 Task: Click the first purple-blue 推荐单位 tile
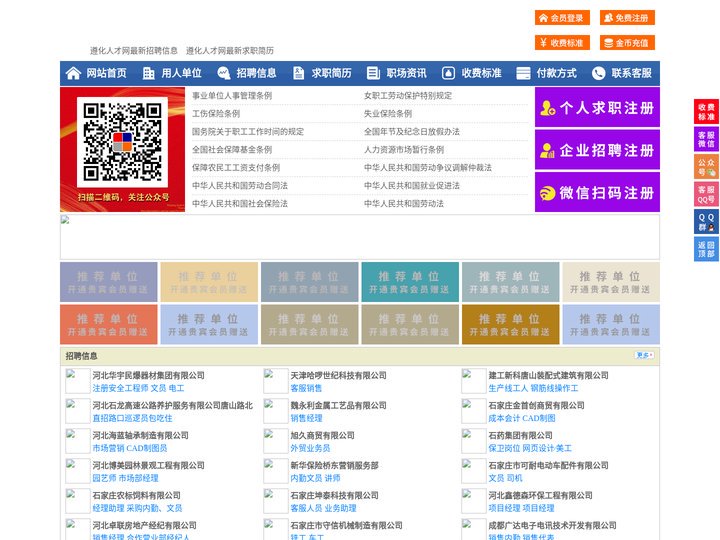point(108,282)
